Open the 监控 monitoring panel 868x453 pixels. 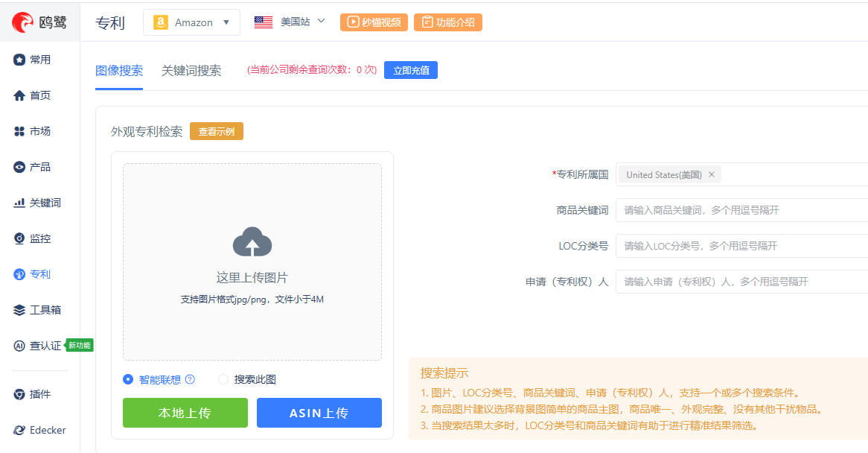click(x=33, y=238)
